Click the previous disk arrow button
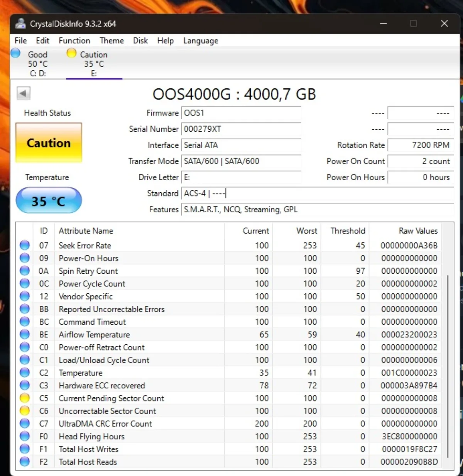463x476 pixels. click(x=23, y=93)
